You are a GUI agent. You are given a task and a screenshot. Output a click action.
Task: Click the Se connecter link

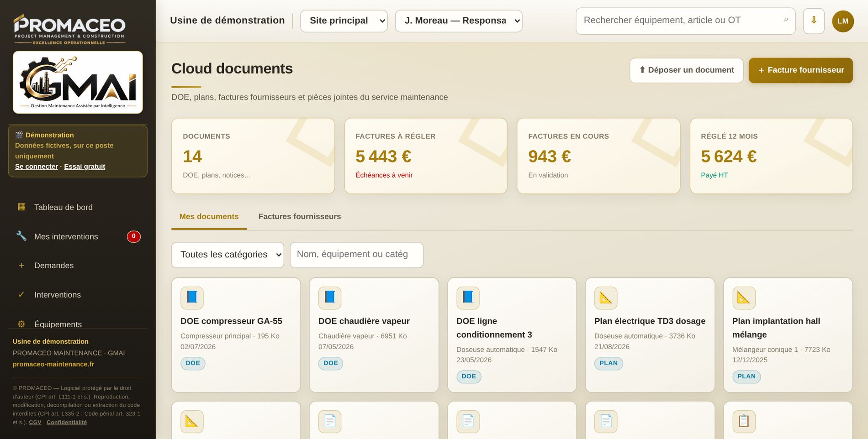[37, 167]
